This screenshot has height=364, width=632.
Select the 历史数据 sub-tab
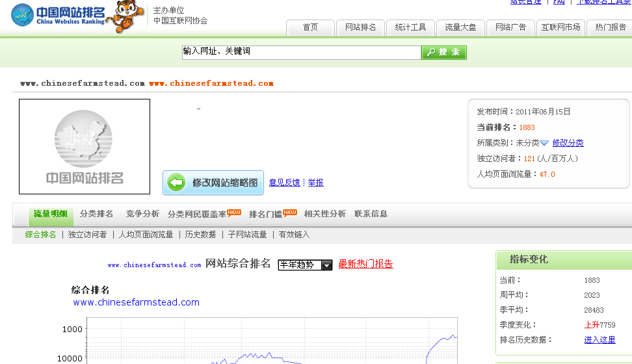[x=200, y=235]
